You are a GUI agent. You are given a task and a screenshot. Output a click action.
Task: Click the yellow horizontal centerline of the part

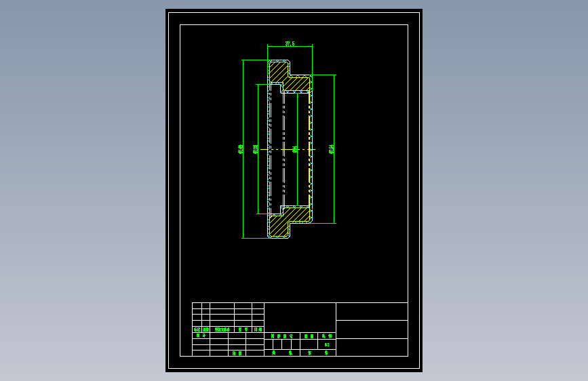(288, 150)
